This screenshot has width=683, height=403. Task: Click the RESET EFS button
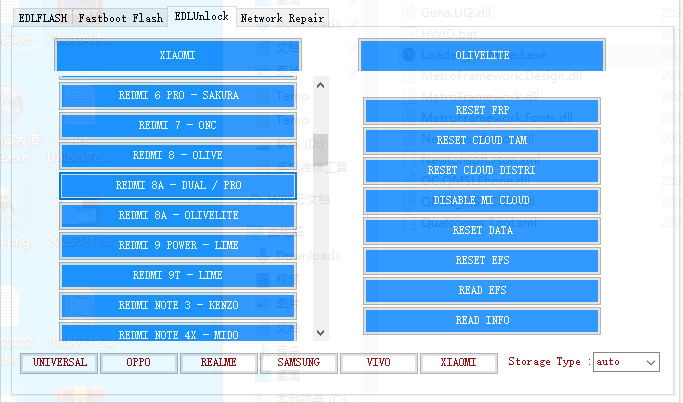(x=482, y=261)
